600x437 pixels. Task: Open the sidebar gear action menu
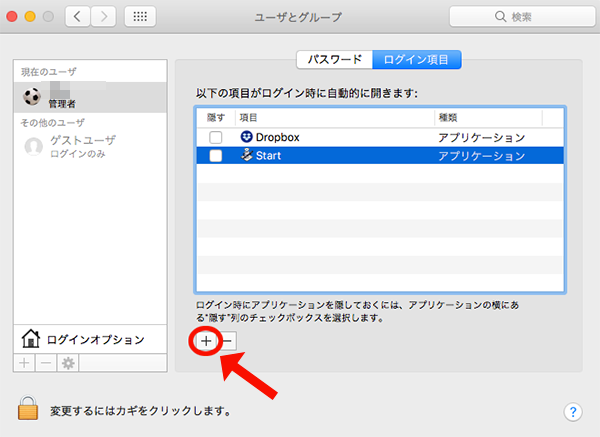(68, 363)
